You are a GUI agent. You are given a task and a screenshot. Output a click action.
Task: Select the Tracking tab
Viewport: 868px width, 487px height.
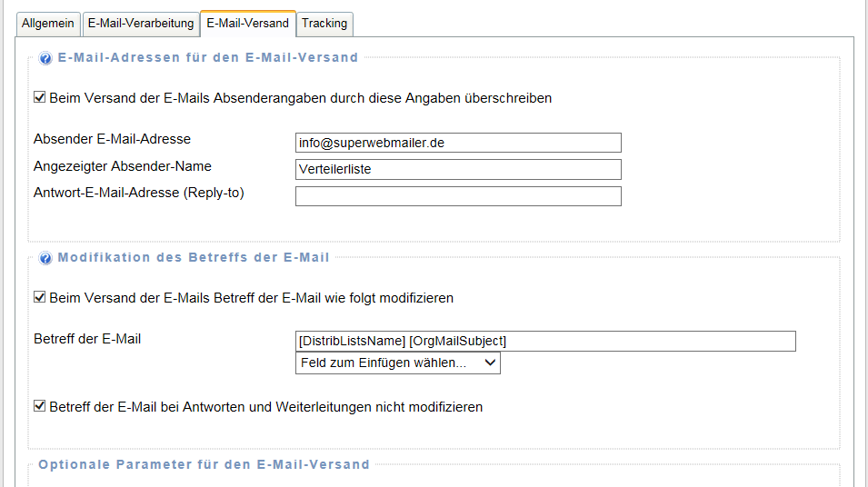pos(324,24)
